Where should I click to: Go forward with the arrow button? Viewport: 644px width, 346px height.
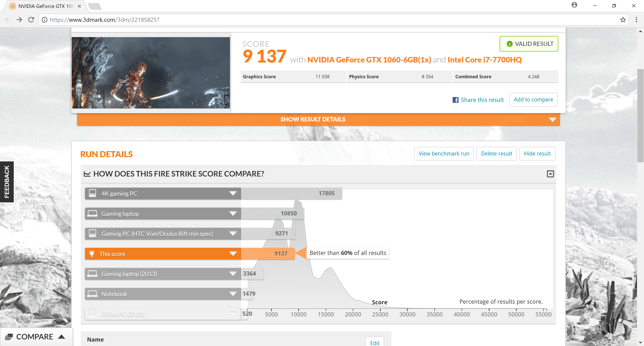pyautogui.click(x=19, y=20)
